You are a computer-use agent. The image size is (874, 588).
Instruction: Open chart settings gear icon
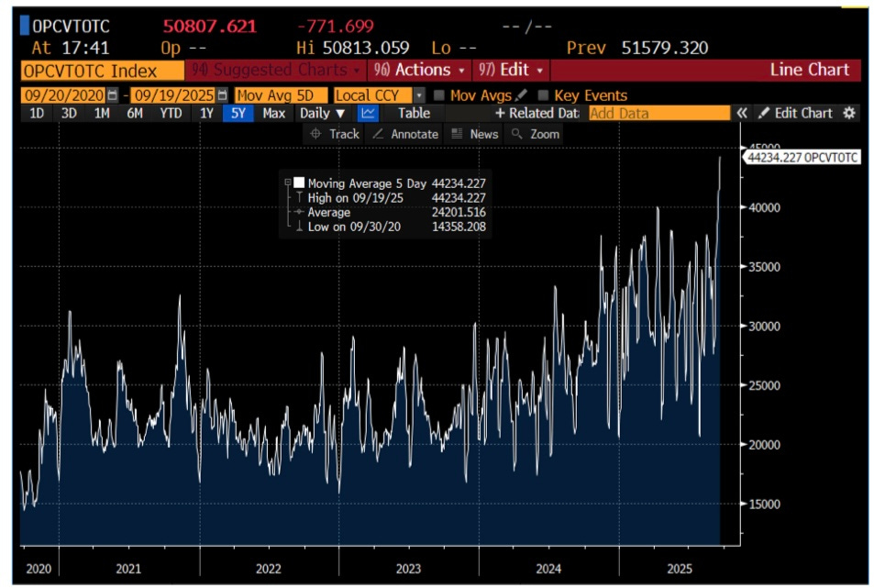(x=849, y=113)
